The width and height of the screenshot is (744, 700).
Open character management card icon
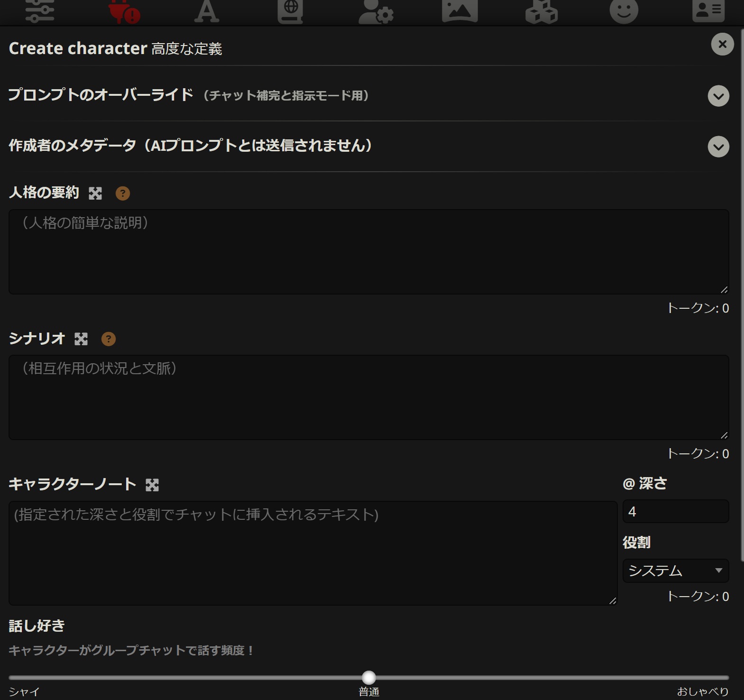pyautogui.click(x=708, y=11)
